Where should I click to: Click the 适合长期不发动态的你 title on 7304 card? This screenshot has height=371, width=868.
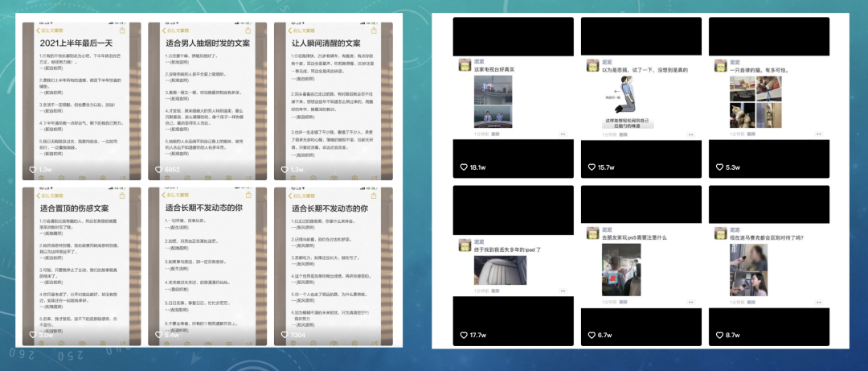click(330, 208)
